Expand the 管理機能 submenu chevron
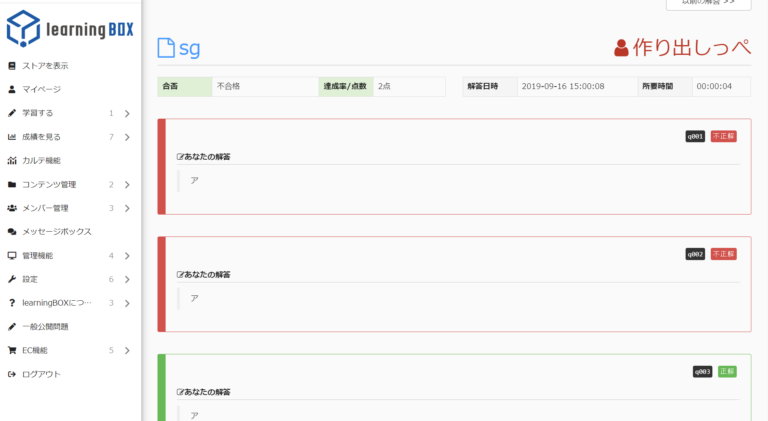 click(127, 256)
